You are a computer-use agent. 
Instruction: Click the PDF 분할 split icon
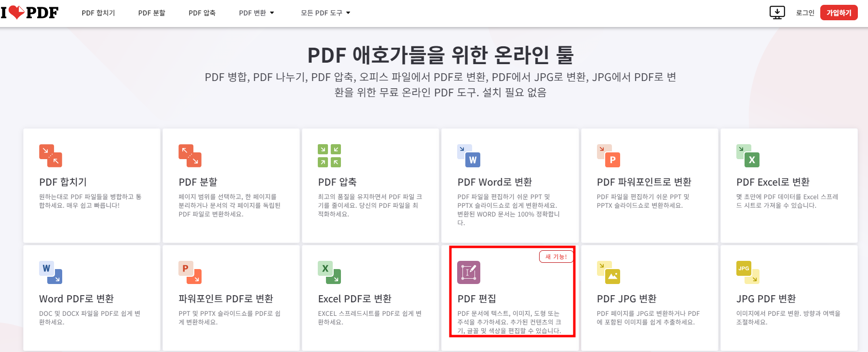190,156
